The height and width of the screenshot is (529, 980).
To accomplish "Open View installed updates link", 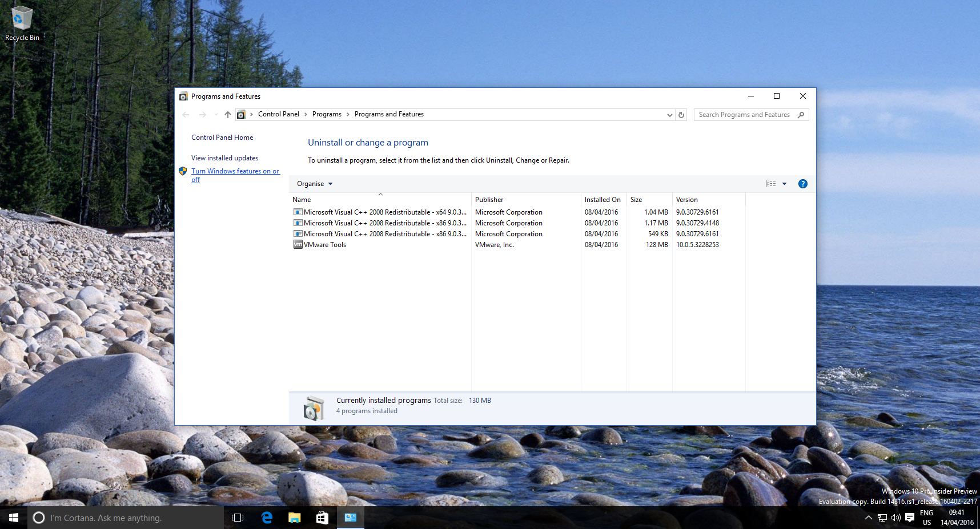I will [224, 158].
